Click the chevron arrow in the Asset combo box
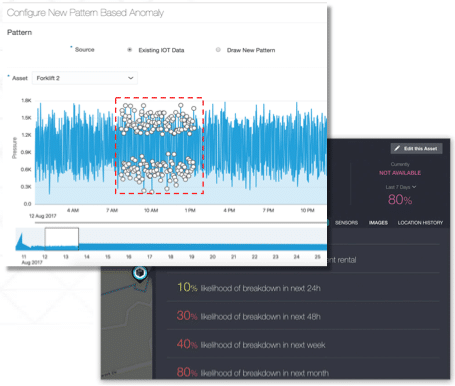Viewport: 455px width, 386px height. pos(130,78)
